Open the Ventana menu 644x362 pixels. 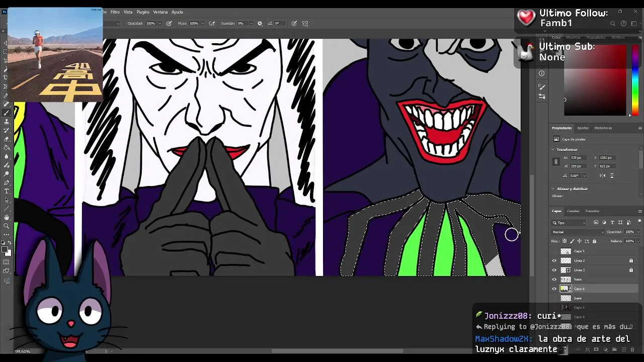click(160, 12)
